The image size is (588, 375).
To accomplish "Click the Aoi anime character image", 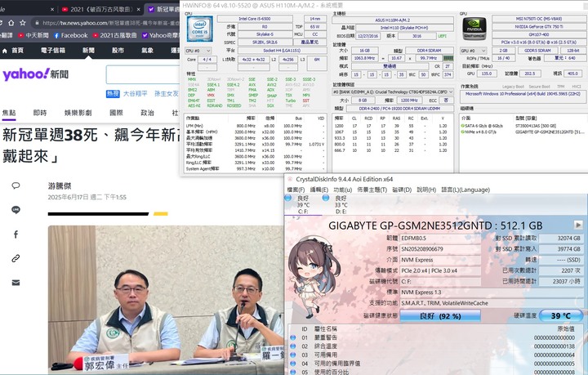I will (x=314, y=279).
